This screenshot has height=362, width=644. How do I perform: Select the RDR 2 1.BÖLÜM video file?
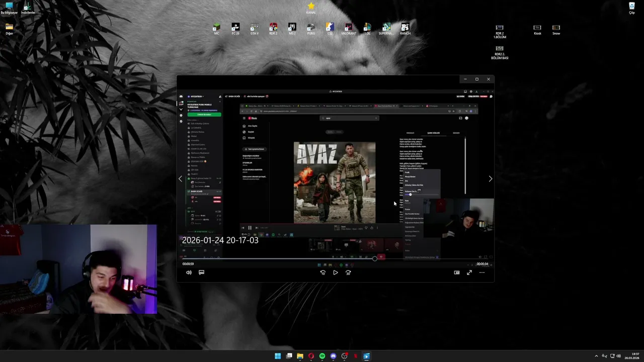coord(500,31)
